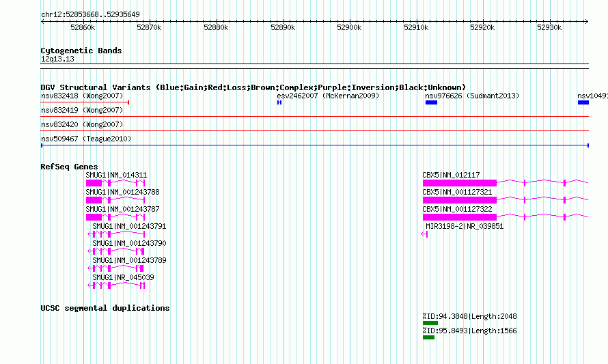Click the 52910k ruler tick label

[x=416, y=27]
